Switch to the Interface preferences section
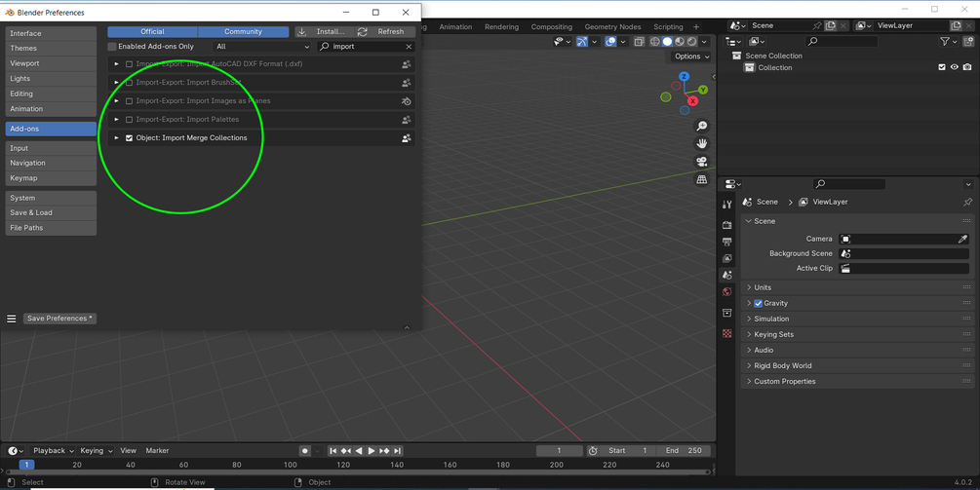 pos(51,34)
